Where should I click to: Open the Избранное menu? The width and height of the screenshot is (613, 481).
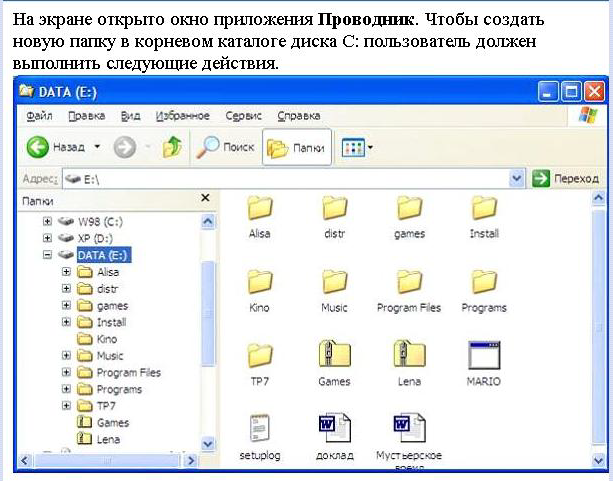tap(183, 116)
